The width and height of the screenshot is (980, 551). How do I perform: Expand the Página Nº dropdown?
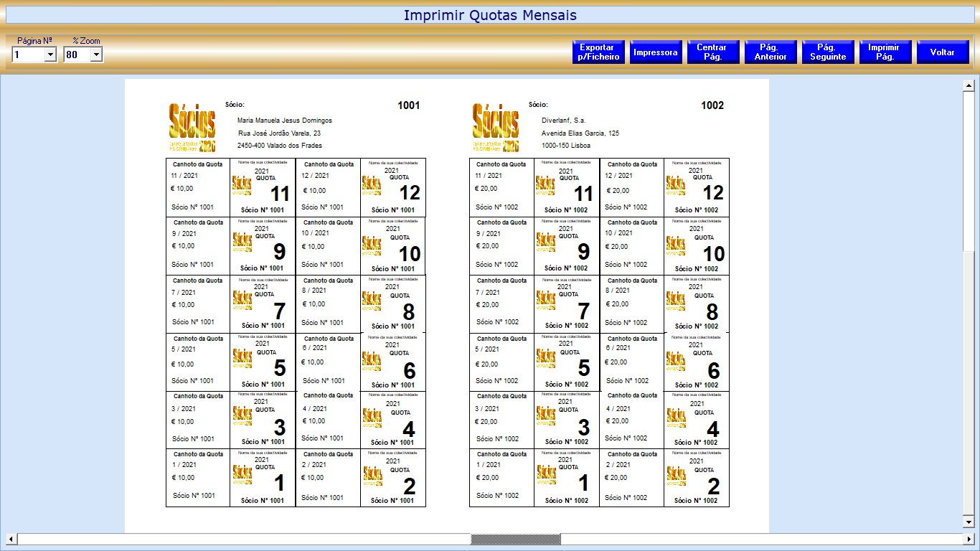click(x=50, y=55)
